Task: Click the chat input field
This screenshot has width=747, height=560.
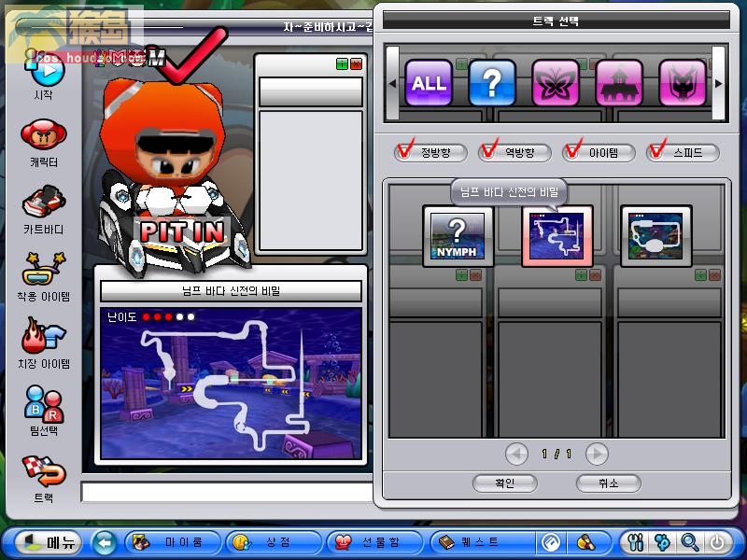Action: [x=227, y=493]
